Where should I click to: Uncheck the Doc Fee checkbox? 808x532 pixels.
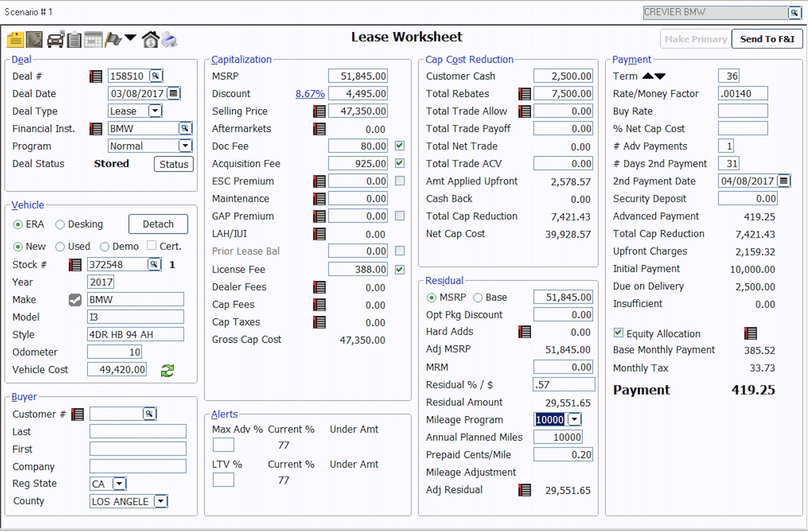click(400, 146)
